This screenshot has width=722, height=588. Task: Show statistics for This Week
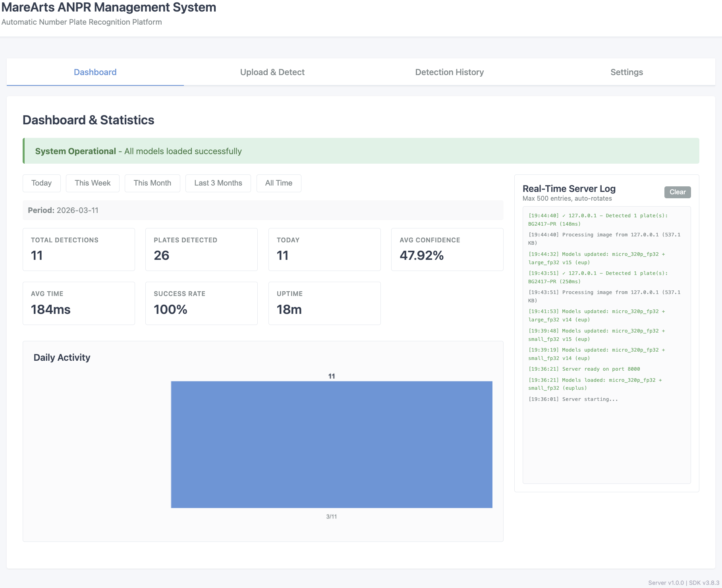click(x=92, y=183)
